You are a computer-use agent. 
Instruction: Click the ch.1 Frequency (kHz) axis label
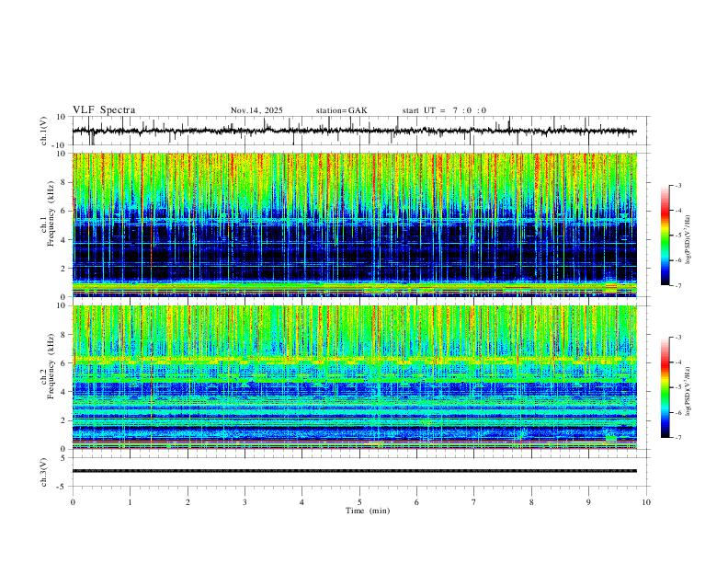point(48,213)
